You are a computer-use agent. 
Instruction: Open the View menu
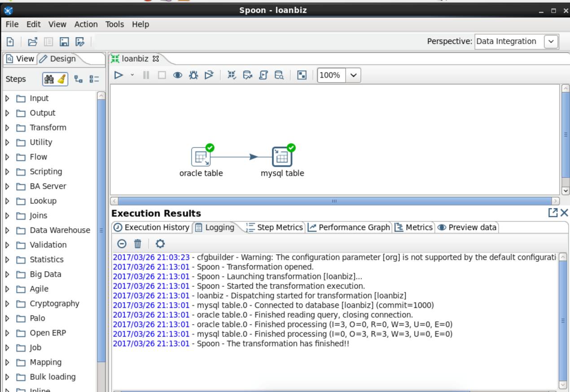coord(57,24)
